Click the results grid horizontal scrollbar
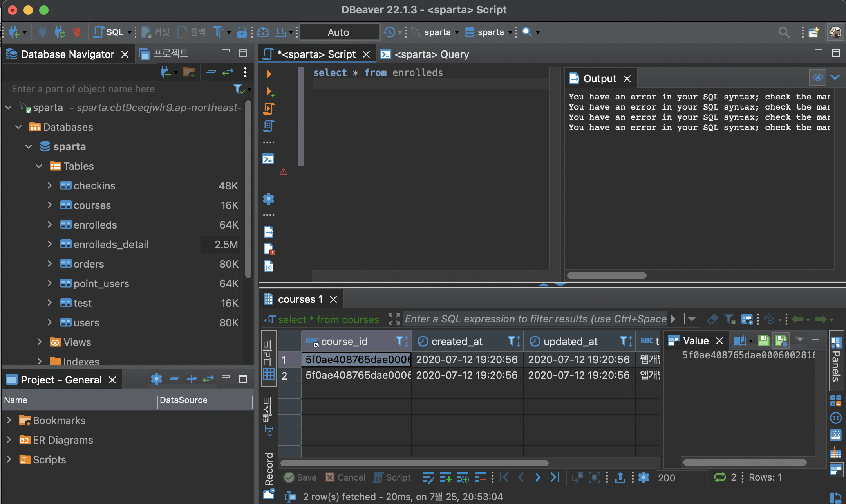Viewport: 846px width, 504px height. click(x=414, y=463)
